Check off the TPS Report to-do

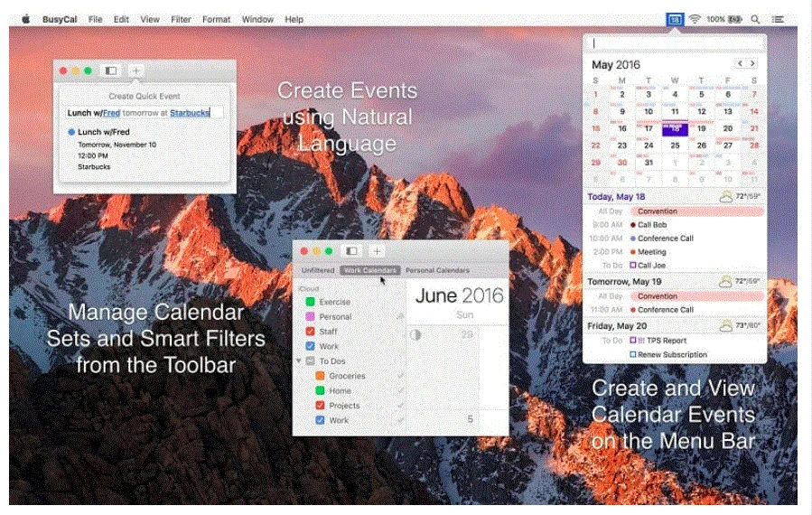pos(633,341)
